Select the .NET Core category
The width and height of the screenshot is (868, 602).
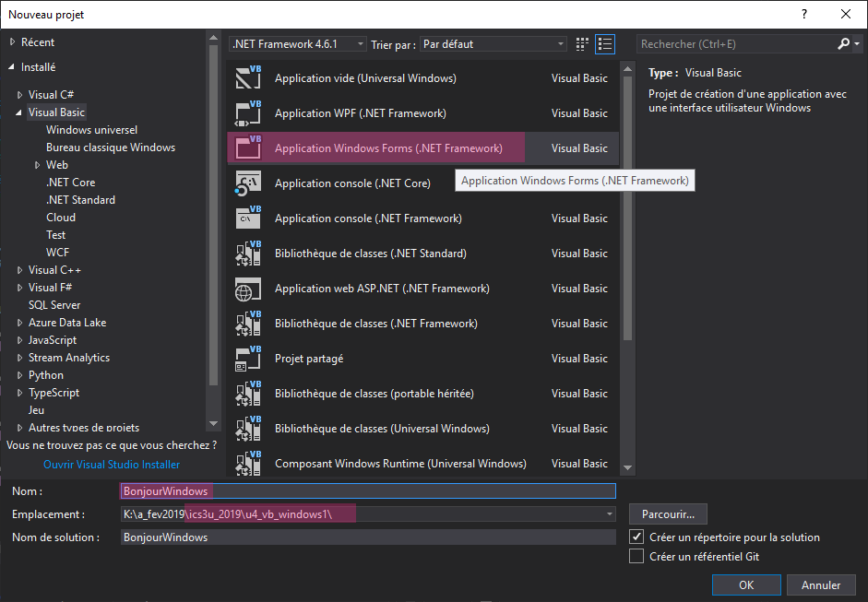pos(71,182)
